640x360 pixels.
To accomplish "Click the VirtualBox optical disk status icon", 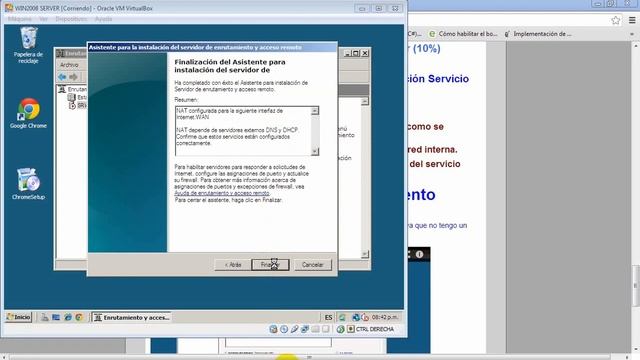I will point(284,329).
